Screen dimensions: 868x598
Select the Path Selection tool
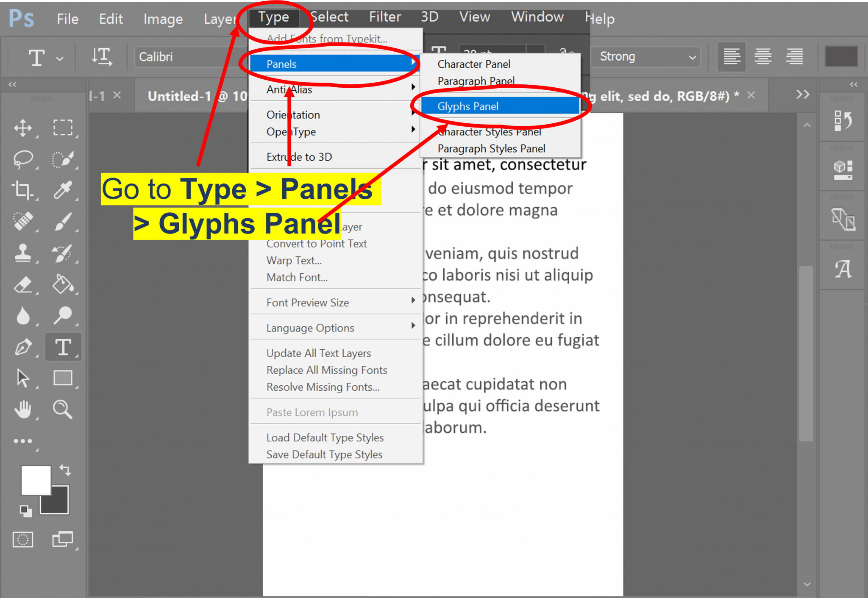coord(23,378)
